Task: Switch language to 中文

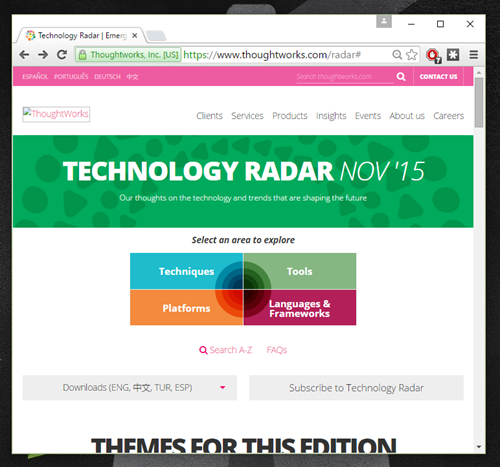Action: [132, 77]
